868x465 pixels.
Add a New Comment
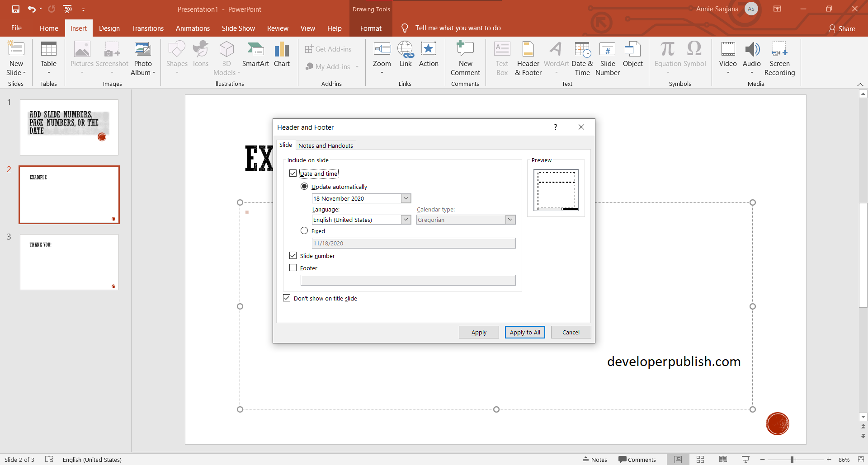point(465,59)
